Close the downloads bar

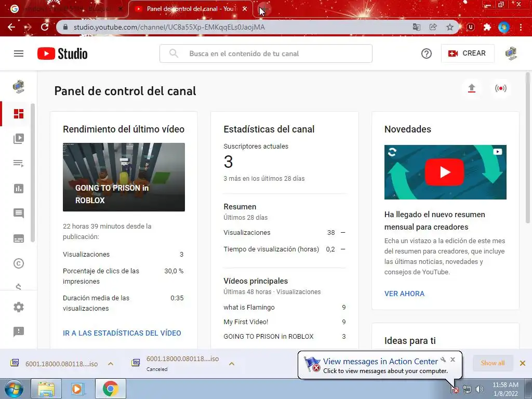(x=523, y=363)
